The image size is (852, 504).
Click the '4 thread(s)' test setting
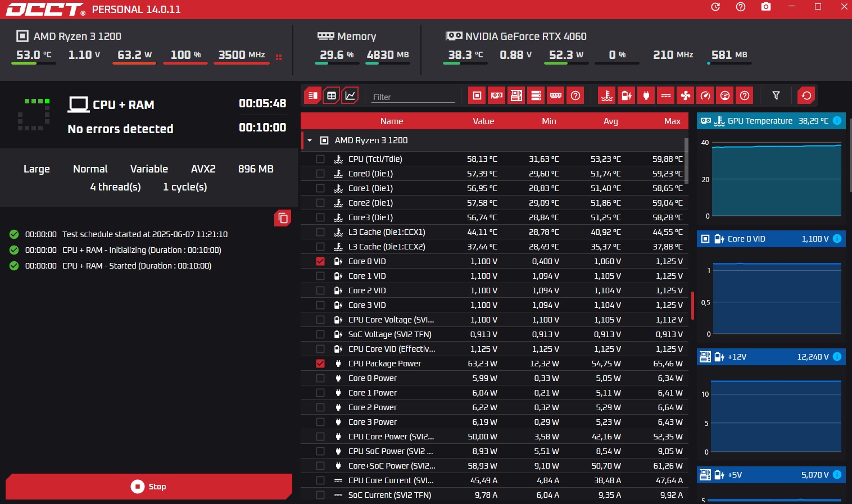(x=115, y=187)
